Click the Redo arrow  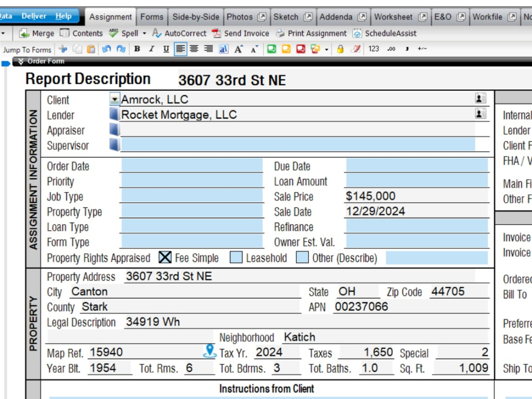(121, 49)
